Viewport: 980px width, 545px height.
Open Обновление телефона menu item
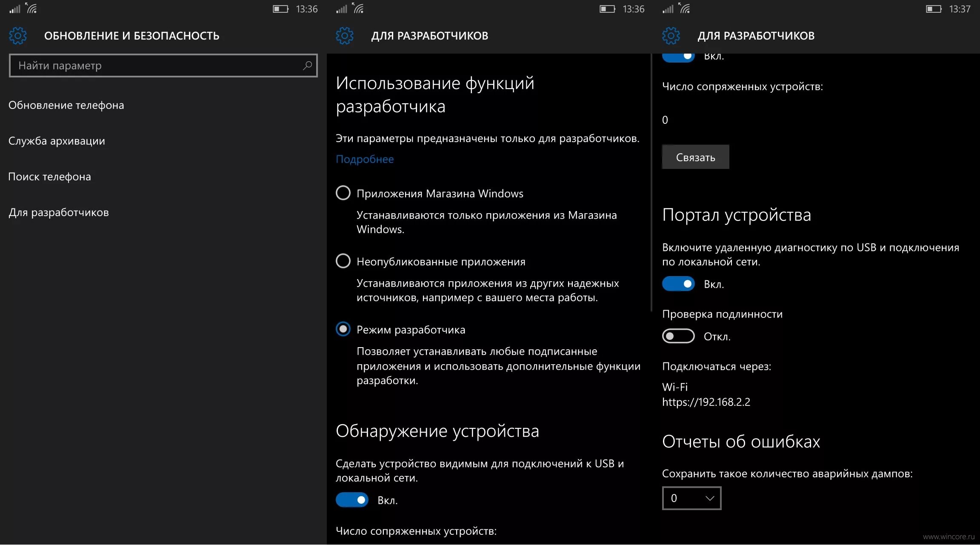(66, 105)
